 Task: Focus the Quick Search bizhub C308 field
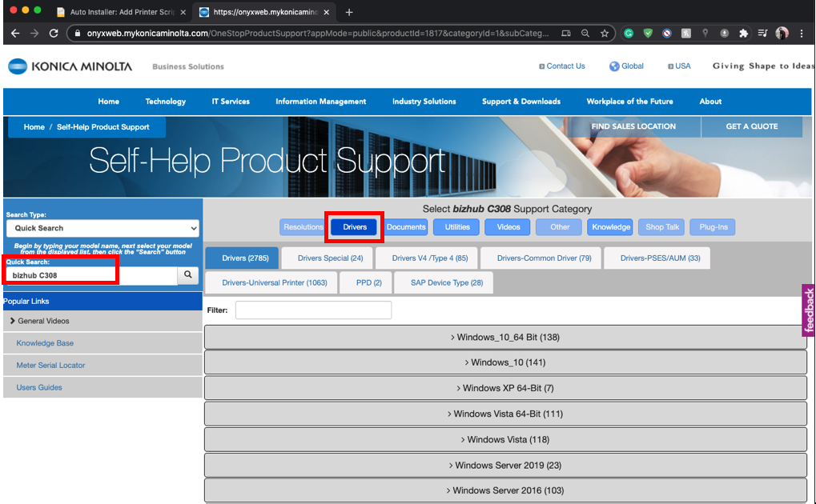coord(91,275)
